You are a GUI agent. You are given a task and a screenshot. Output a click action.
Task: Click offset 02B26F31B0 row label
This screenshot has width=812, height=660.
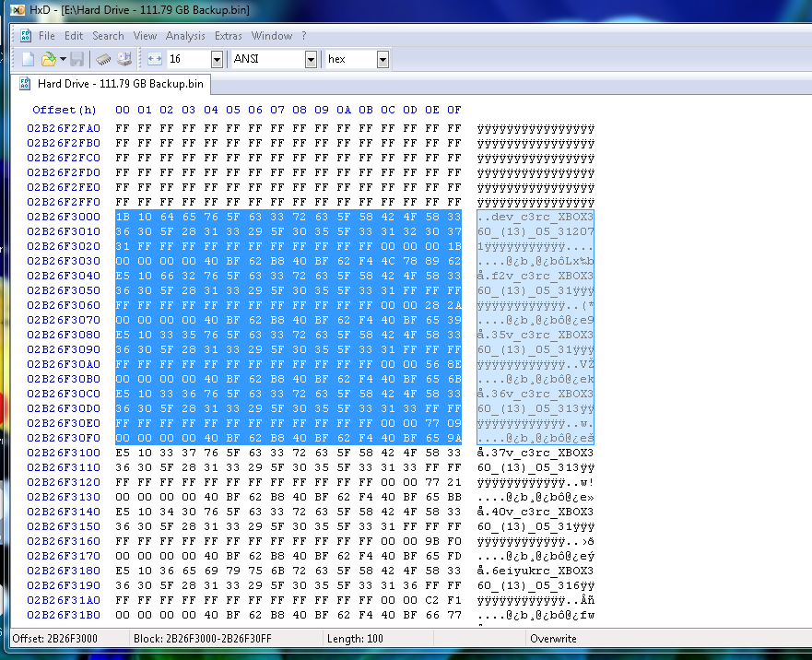pyautogui.click(x=64, y=615)
